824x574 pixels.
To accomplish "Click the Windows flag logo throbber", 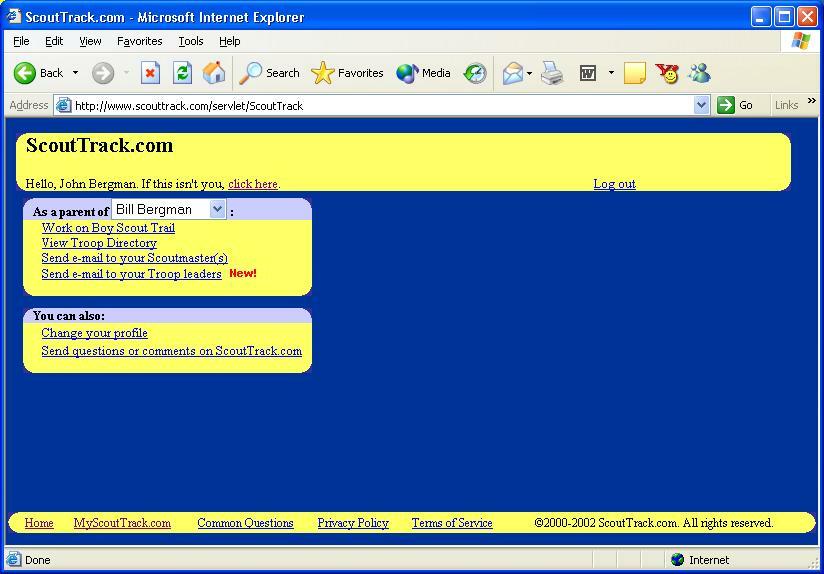I will (x=800, y=41).
